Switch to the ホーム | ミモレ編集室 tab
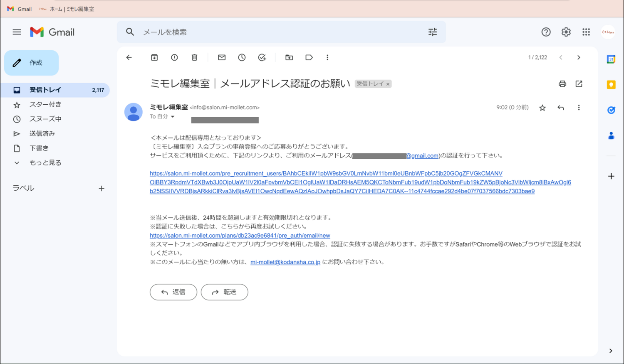This screenshot has width=624, height=364. pos(67,9)
